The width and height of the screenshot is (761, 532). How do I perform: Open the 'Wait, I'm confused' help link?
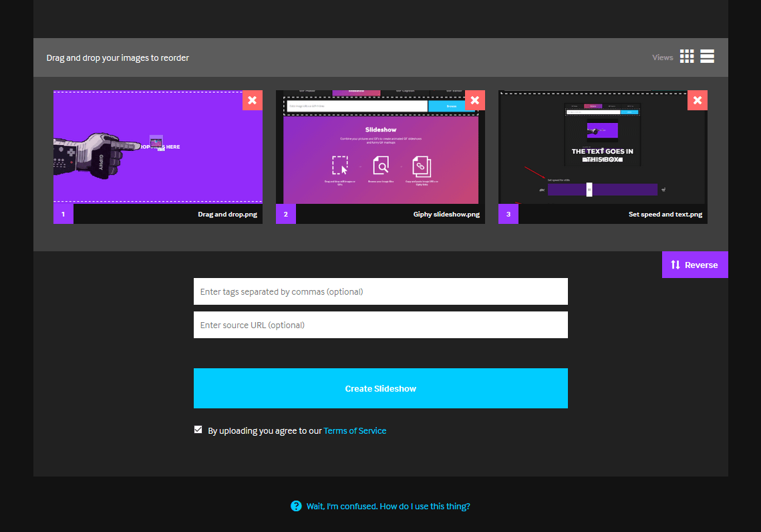pos(388,507)
